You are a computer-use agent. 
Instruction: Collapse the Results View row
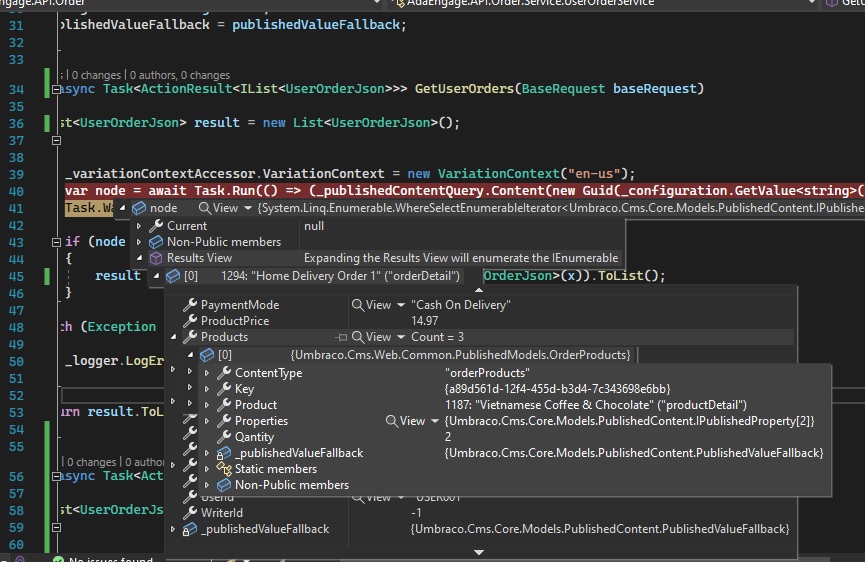[x=139, y=258]
